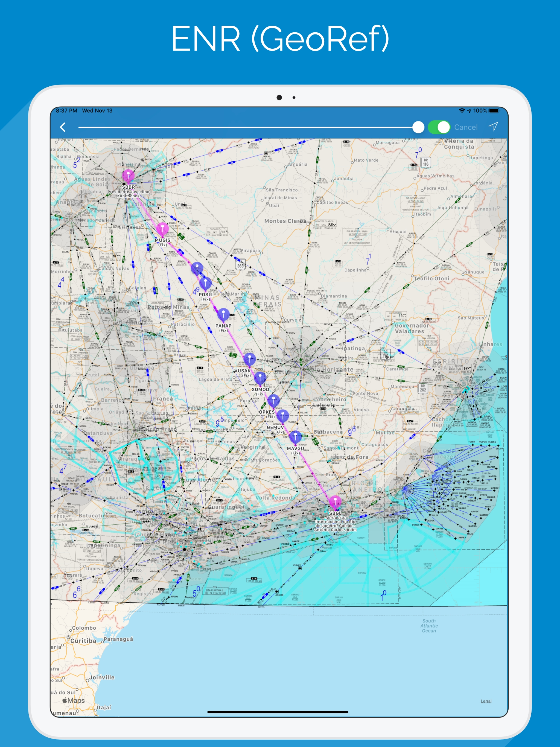560x747 pixels.
Task: Click the chart opacity slider knob
Action: [x=418, y=127]
